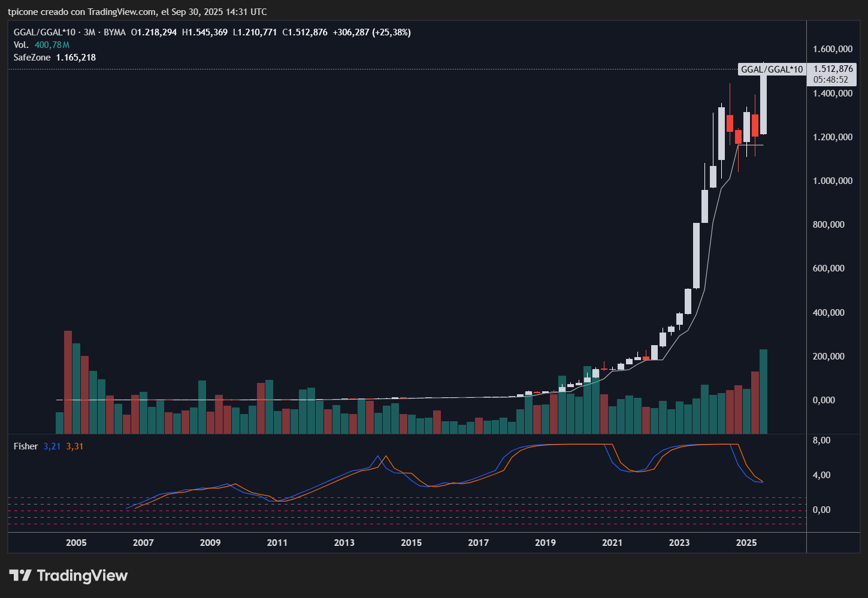868x598 pixels.
Task: Click the GGAL/GGAL*10 price tag on the scale
Action: pyautogui.click(x=772, y=70)
